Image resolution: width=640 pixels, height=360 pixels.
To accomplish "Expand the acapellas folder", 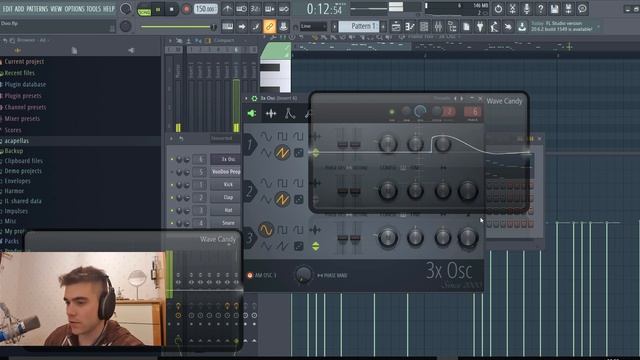I will (16, 141).
